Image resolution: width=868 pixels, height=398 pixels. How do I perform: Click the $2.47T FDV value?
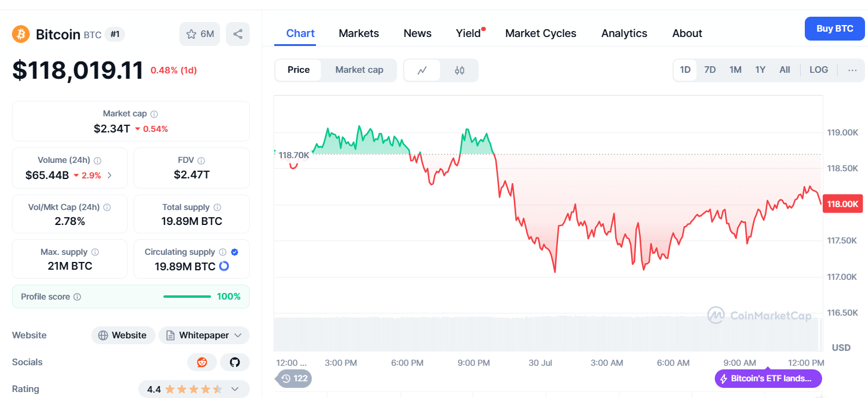tap(192, 175)
